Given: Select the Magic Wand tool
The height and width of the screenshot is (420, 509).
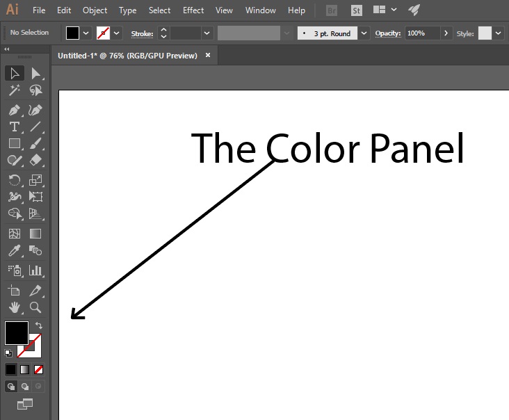Looking at the screenshot, I should (x=14, y=90).
